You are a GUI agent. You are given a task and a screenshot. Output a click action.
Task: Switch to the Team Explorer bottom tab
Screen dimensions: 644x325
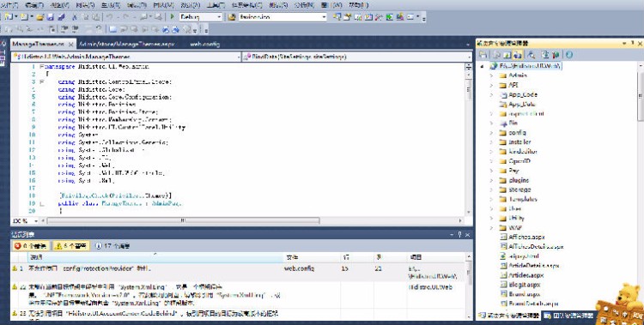tap(569, 316)
